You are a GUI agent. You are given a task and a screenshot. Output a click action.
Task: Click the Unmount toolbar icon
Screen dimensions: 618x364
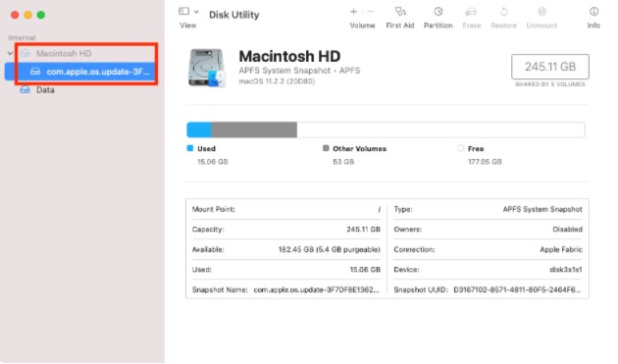541,12
